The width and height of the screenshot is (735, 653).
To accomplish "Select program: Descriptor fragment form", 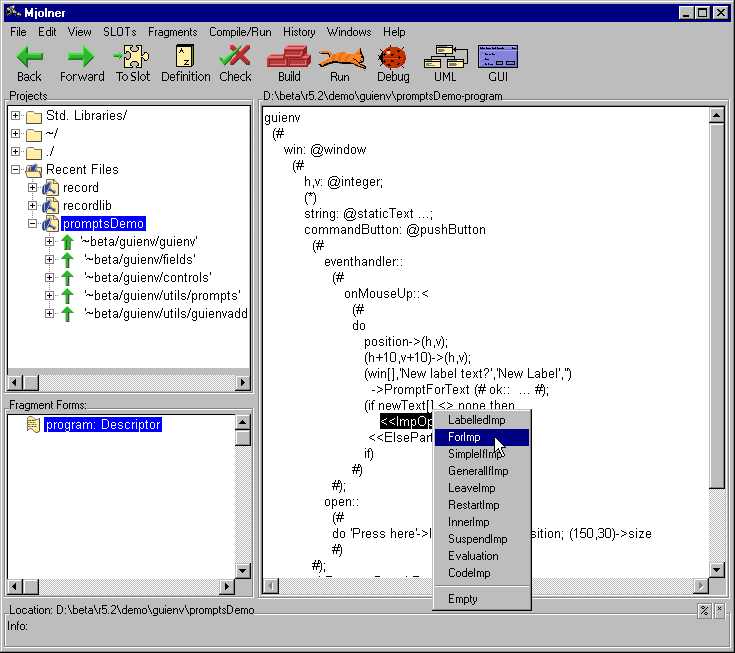I will tap(102, 425).
